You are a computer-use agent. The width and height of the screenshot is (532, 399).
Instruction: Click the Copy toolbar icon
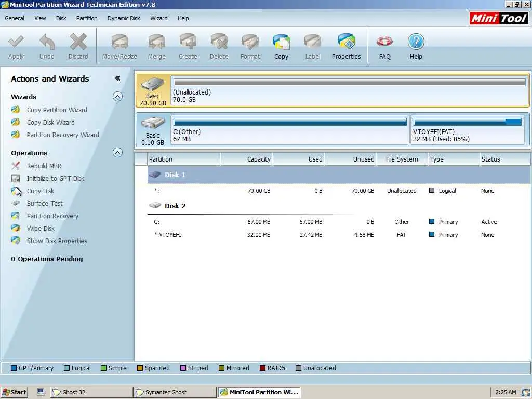(x=281, y=42)
